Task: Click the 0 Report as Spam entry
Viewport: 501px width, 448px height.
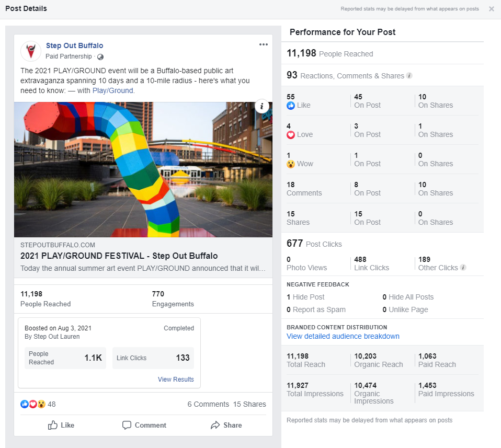Action: tap(316, 309)
